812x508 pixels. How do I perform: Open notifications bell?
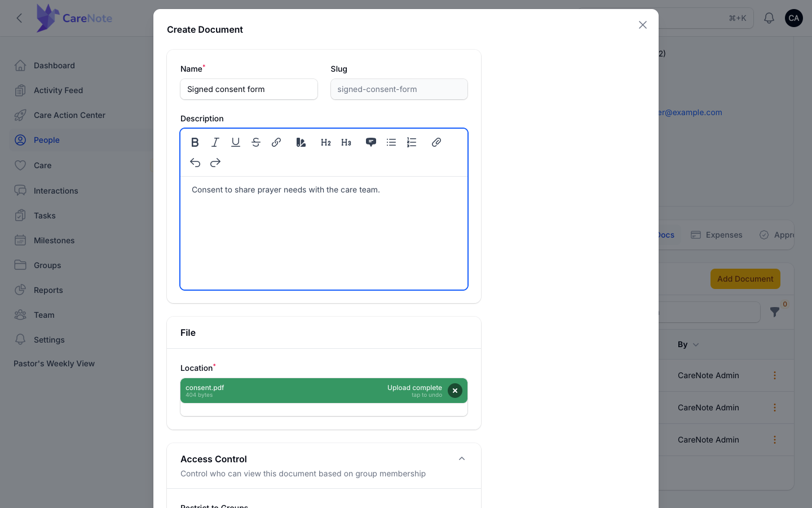point(769,18)
